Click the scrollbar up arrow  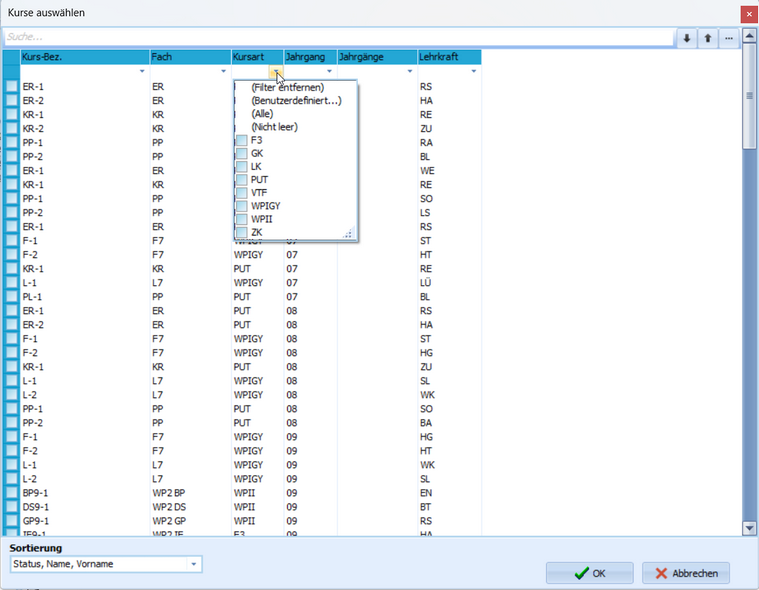pyautogui.click(x=749, y=36)
